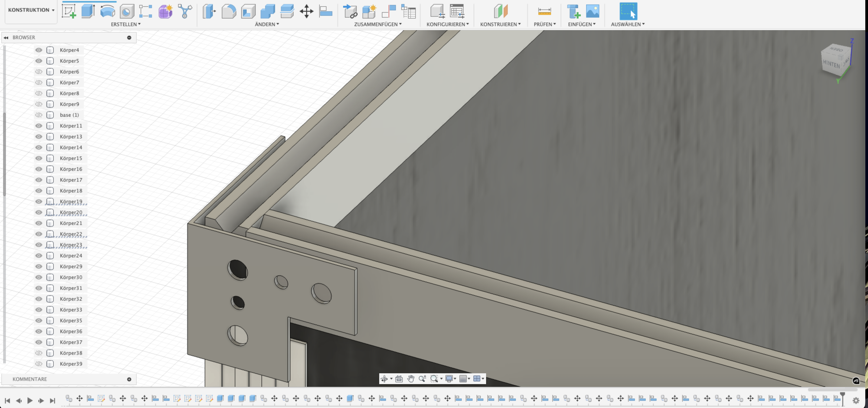Expand the KOMMENTARE panel

(129, 379)
